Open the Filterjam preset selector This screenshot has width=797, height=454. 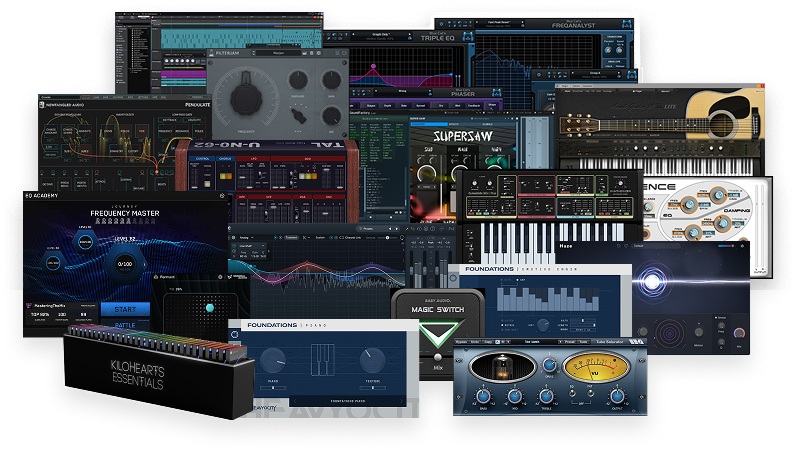pos(279,53)
